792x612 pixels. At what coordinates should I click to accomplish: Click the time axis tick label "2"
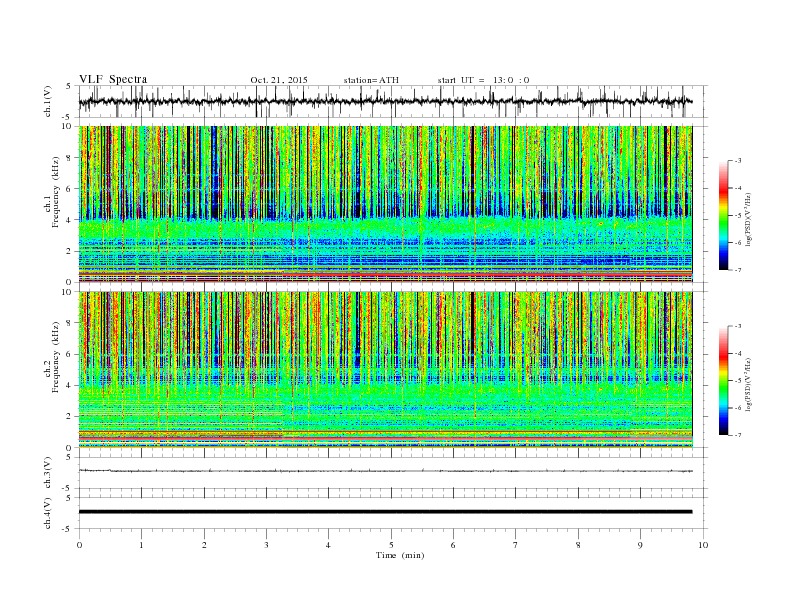click(204, 545)
